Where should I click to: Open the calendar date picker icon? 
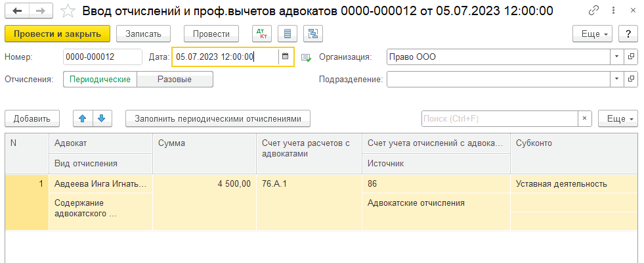286,57
